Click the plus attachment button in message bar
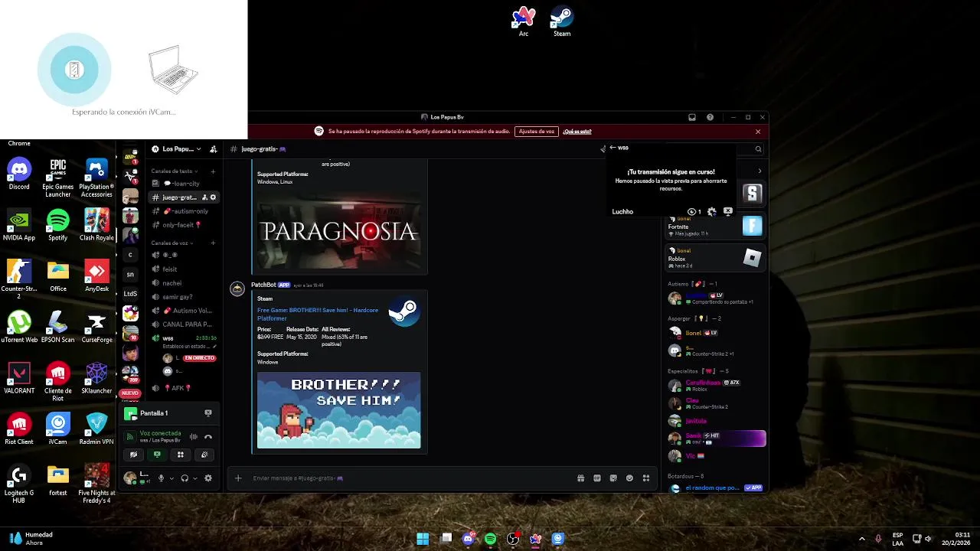 238,478
